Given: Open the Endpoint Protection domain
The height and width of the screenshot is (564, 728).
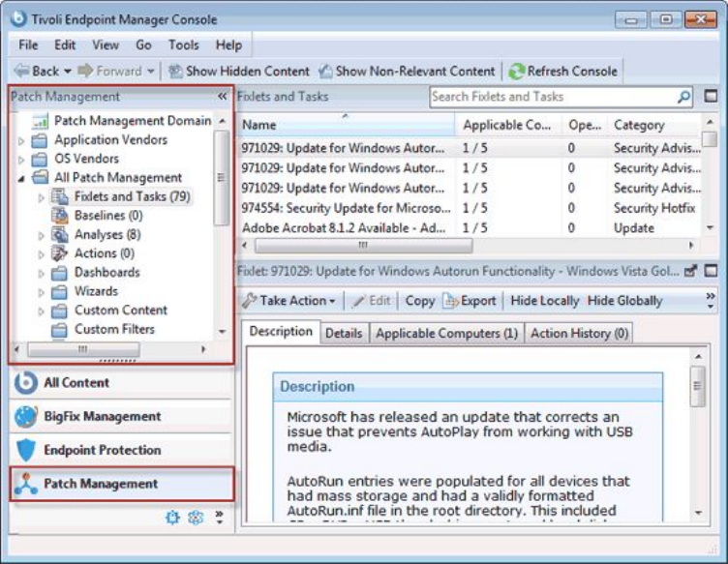Looking at the screenshot, I should click(x=120, y=450).
